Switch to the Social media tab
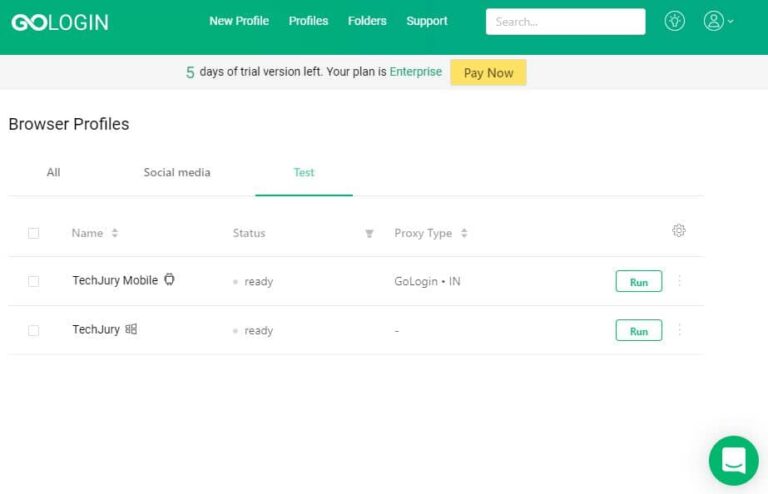 (177, 172)
